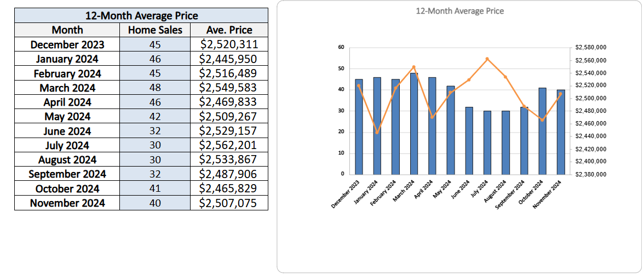Click the price cell $2,507,075

coord(229,203)
